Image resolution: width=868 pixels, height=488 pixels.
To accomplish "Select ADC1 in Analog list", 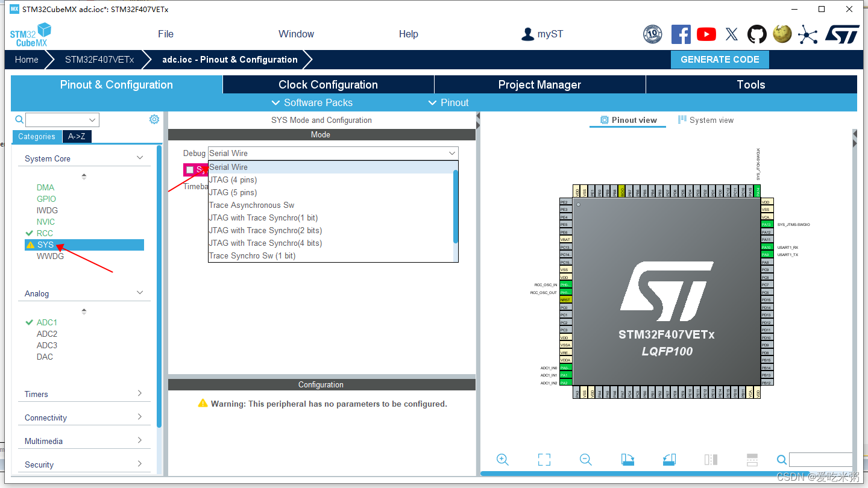I will [x=46, y=322].
